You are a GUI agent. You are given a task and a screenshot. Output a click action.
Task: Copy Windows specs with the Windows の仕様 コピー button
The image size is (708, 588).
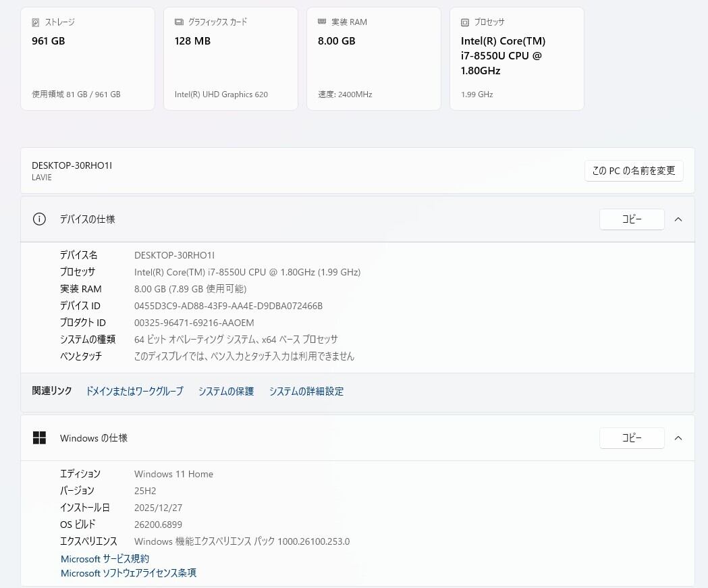tap(631, 438)
